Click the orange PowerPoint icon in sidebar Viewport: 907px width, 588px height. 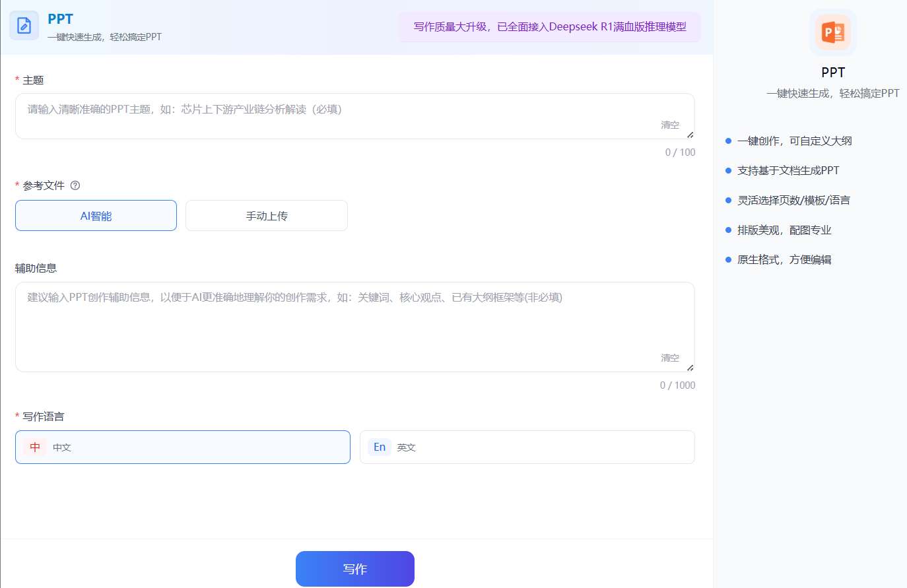833,32
